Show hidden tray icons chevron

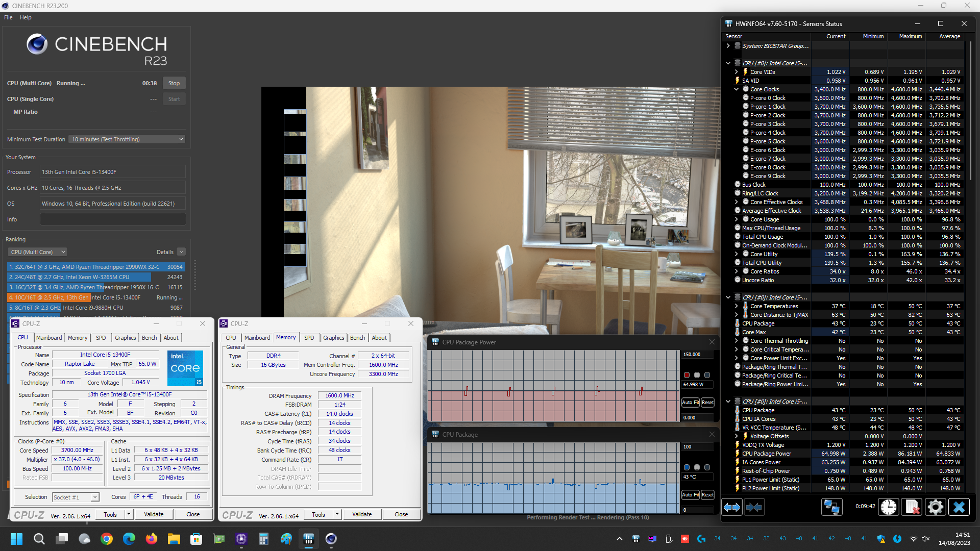point(620,539)
